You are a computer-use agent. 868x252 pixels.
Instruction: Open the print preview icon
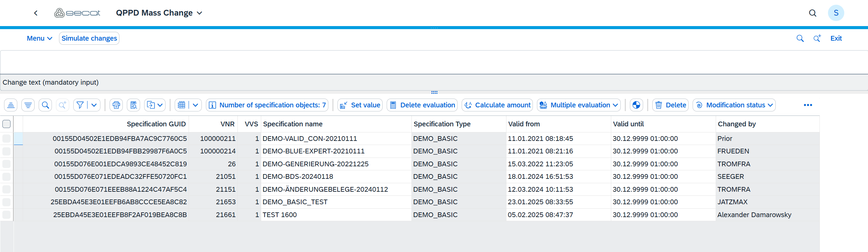[x=134, y=105]
